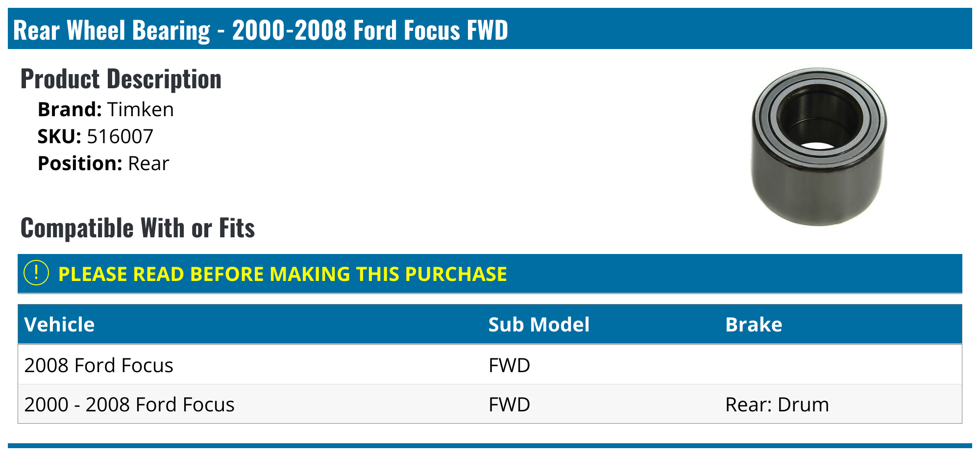The image size is (980, 456).
Task: Click the Position label text
Action: click(x=79, y=163)
